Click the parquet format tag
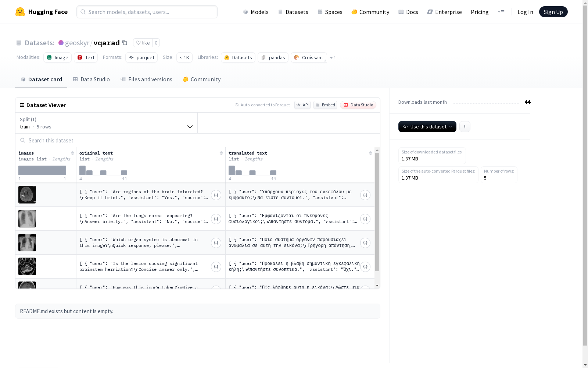Screen dimensions: 588x368 (141, 57)
